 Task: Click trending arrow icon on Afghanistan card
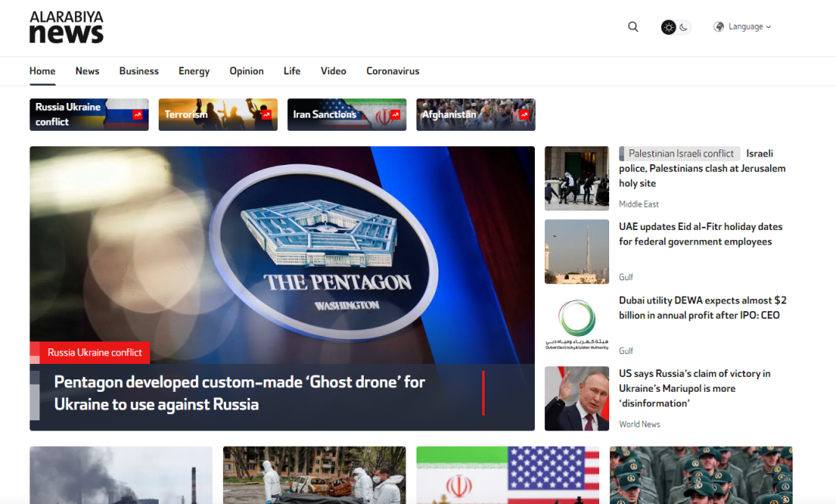(x=525, y=114)
